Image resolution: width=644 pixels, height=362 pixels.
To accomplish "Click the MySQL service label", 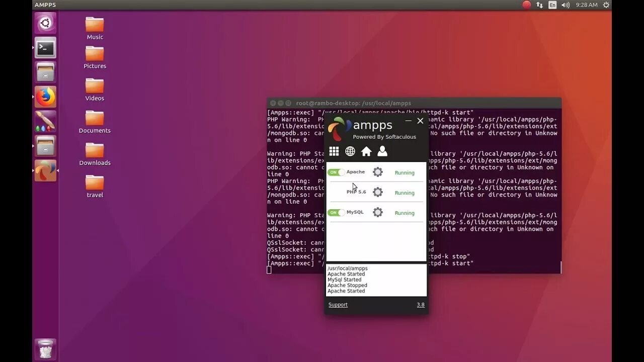I will [x=355, y=212].
